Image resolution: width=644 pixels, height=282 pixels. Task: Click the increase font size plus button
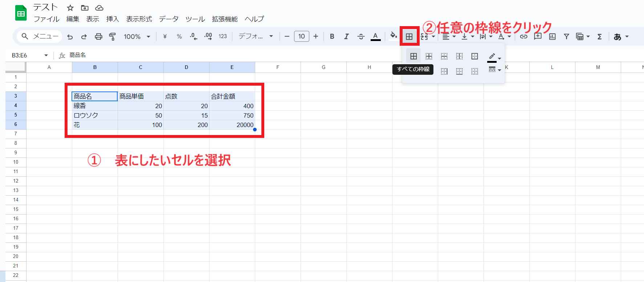[x=316, y=36]
